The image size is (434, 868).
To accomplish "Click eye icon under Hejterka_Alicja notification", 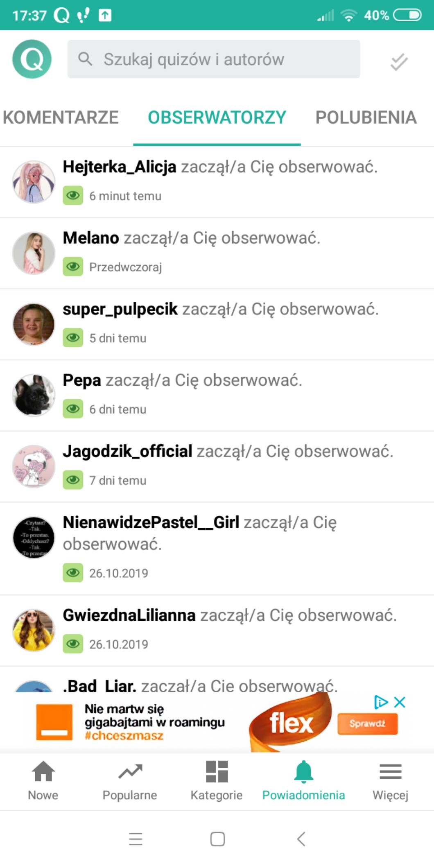I will pyautogui.click(x=73, y=195).
